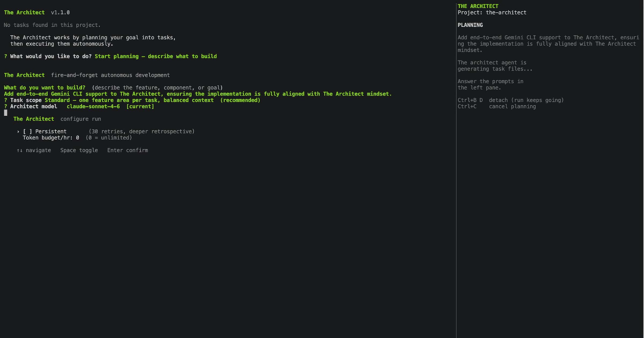644x338 pixels.
Task: Click the question mark before 'What would you like to do'
Action: coord(6,56)
